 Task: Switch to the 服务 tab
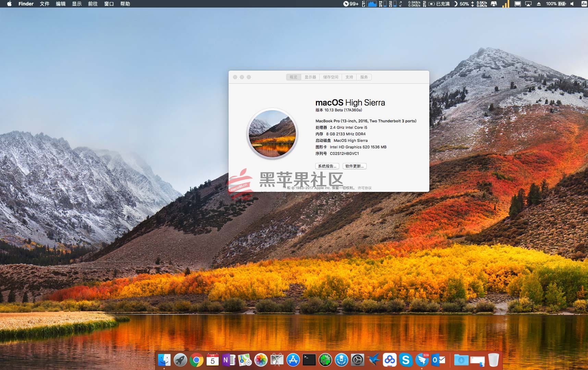point(364,77)
